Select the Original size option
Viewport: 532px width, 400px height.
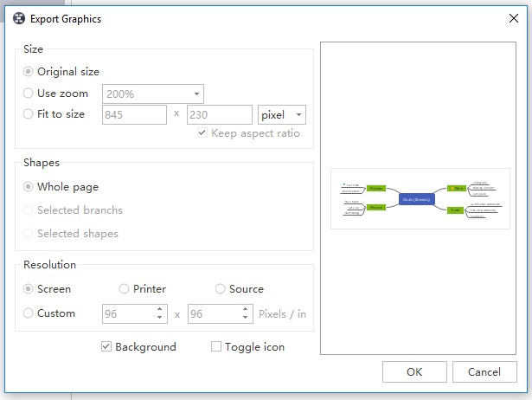point(29,72)
